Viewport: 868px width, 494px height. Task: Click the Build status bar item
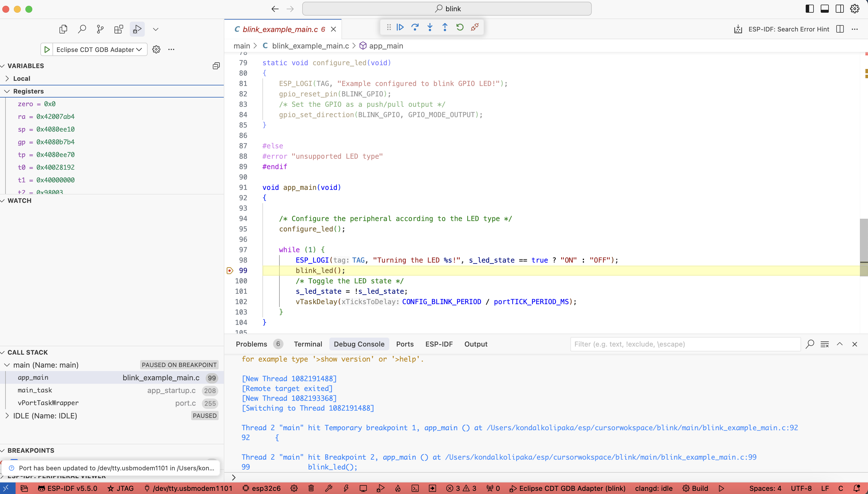coord(695,488)
